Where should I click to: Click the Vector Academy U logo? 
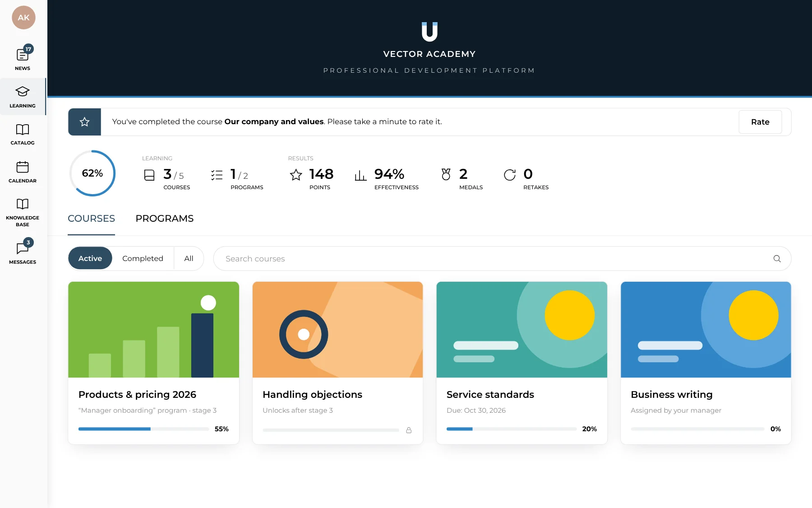429,32
